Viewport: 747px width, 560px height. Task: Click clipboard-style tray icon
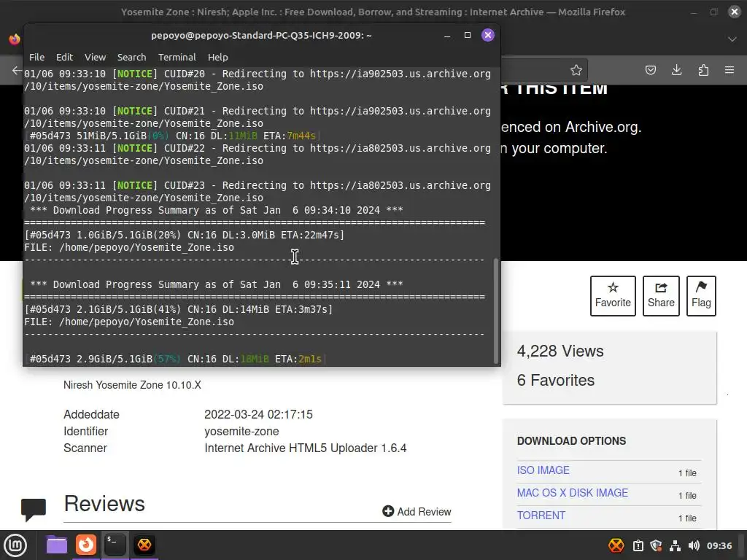click(638, 545)
